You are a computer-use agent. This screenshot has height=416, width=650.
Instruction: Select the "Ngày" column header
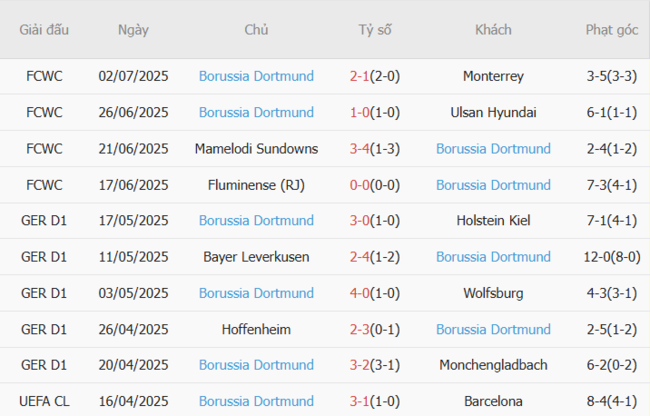[x=133, y=30]
